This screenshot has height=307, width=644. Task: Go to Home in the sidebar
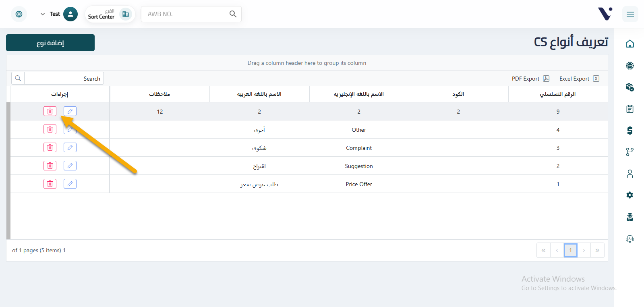pyautogui.click(x=630, y=44)
